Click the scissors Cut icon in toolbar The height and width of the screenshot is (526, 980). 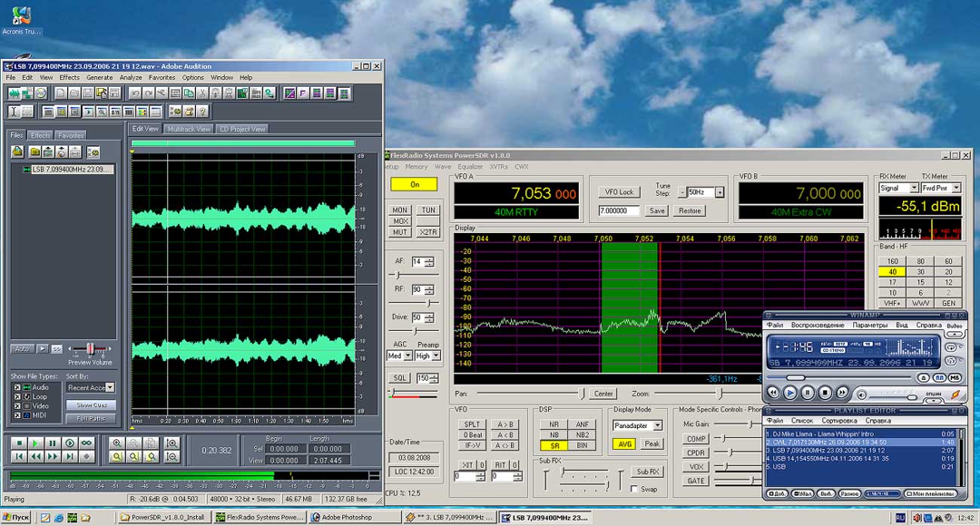[x=201, y=93]
